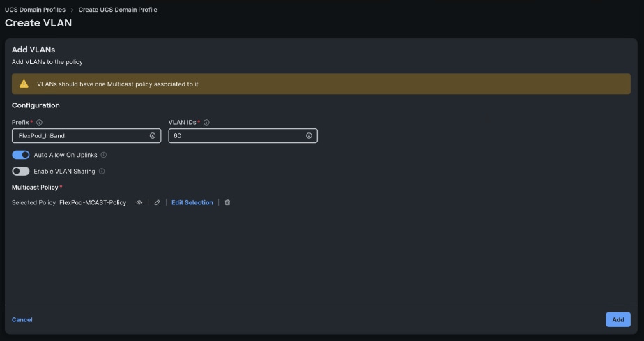The width and height of the screenshot is (644, 341).
Task: Add the configured VLAN
Action: 618,319
